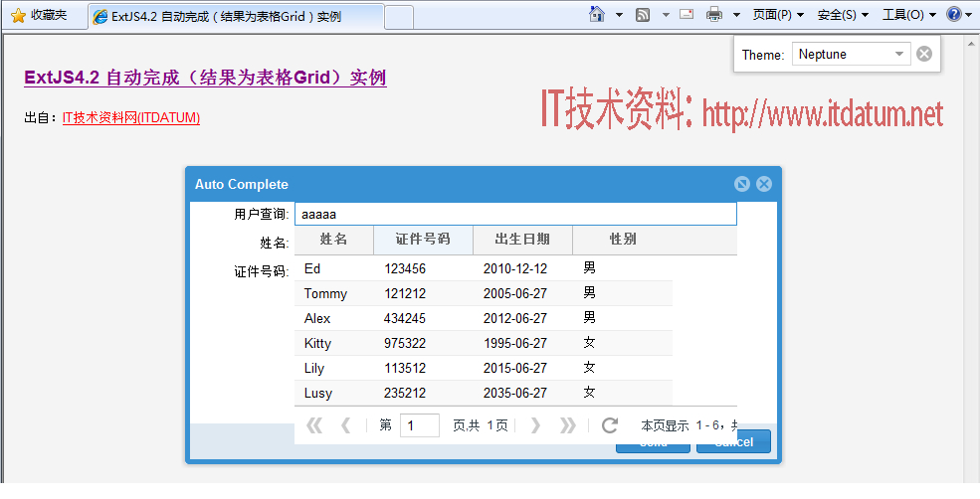Select the ExtJS4.2 browser tab
Image resolution: width=980 pixels, height=499 pixels.
point(236,17)
